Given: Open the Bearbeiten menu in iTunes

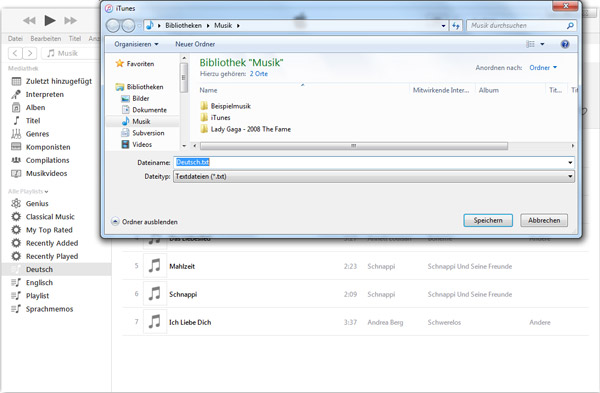Looking at the screenshot, I should coord(46,39).
